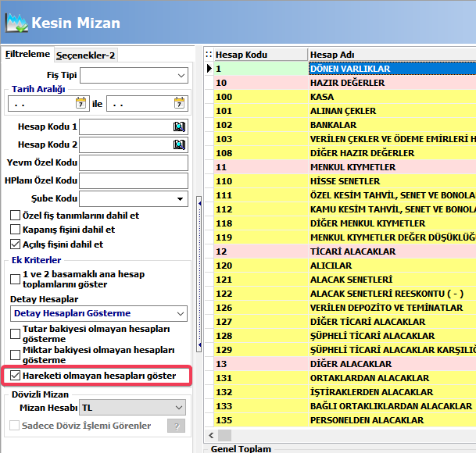Open Detay Hesapları Gösterme dropdown

pos(181,313)
